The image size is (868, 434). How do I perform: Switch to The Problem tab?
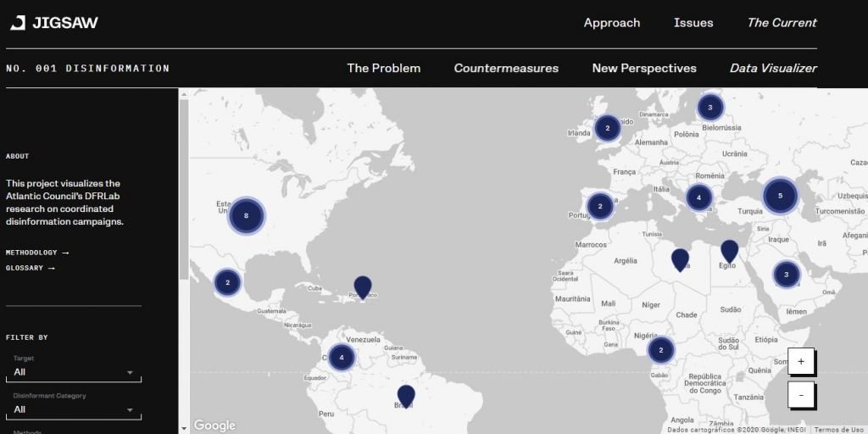[384, 68]
